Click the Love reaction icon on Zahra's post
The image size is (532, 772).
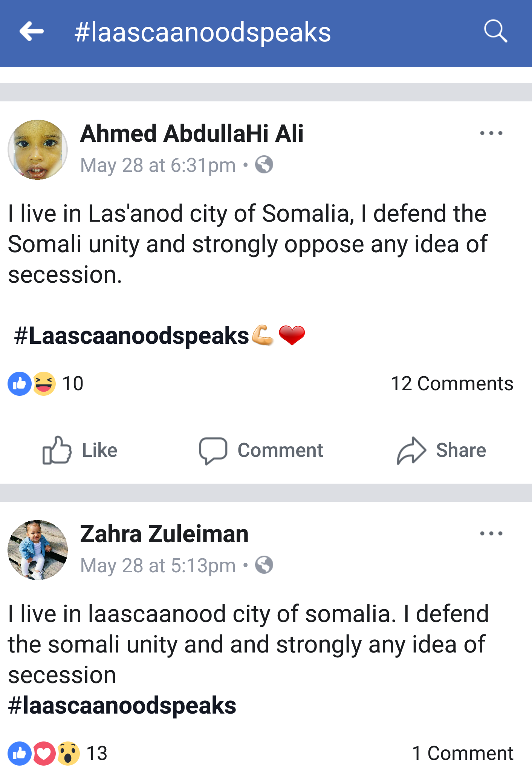click(x=44, y=753)
